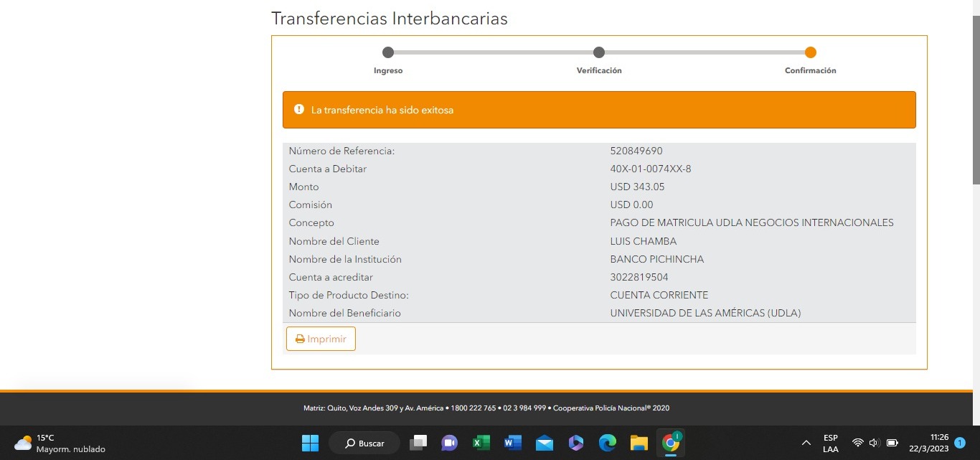Image resolution: width=980 pixels, height=460 pixels.
Task: Click the Google Chrome taskbar icon
Action: point(671,443)
